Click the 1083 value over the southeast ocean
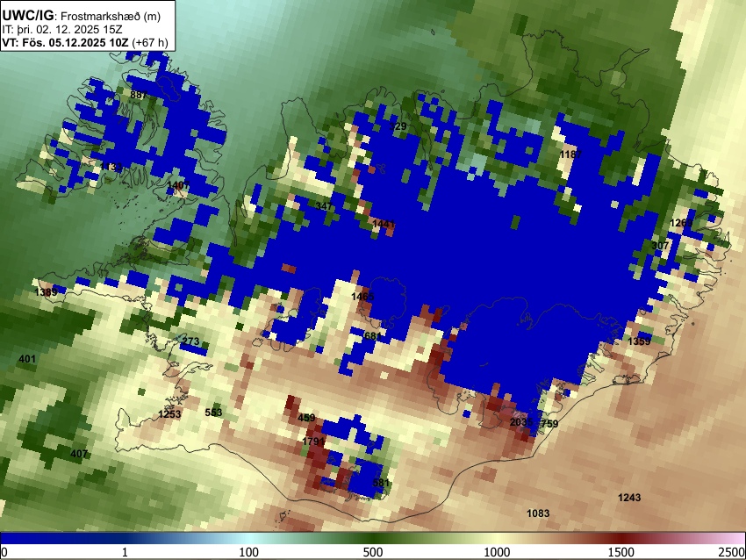 538,513
